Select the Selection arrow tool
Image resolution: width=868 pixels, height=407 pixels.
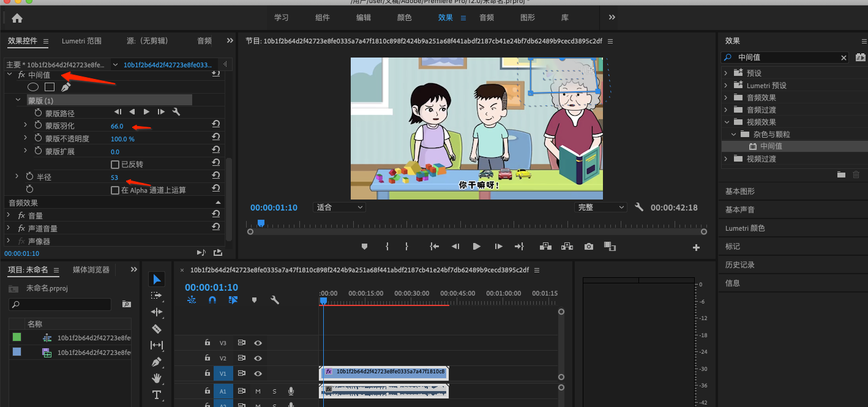157,279
